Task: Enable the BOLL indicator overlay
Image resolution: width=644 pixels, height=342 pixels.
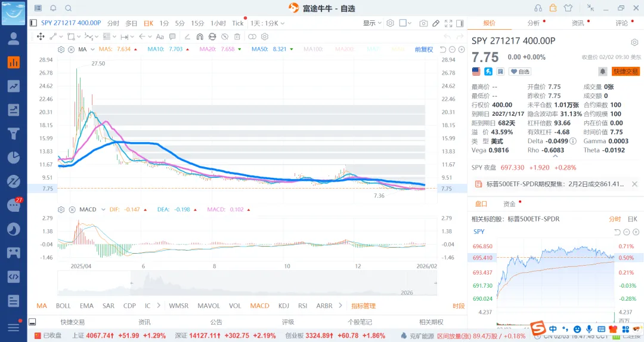Action: 63,306
